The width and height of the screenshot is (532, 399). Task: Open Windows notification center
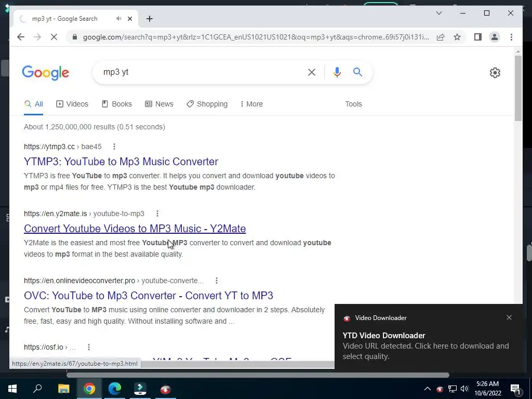coord(516,389)
